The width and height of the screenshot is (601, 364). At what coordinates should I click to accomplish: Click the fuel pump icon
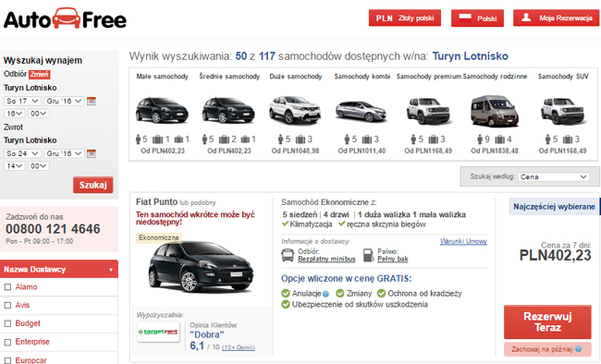click(x=368, y=255)
